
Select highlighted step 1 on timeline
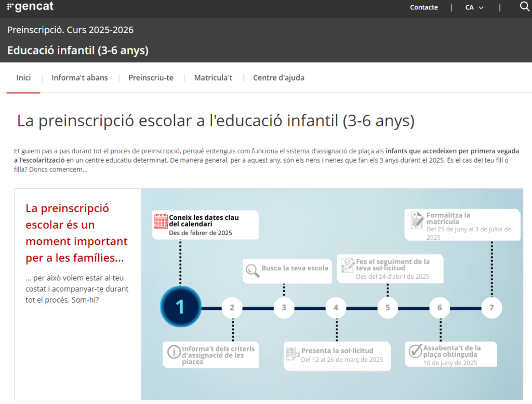(180, 307)
